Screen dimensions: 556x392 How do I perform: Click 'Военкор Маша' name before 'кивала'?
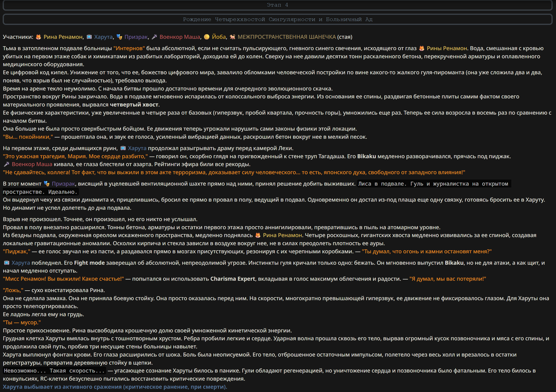pos(32,164)
